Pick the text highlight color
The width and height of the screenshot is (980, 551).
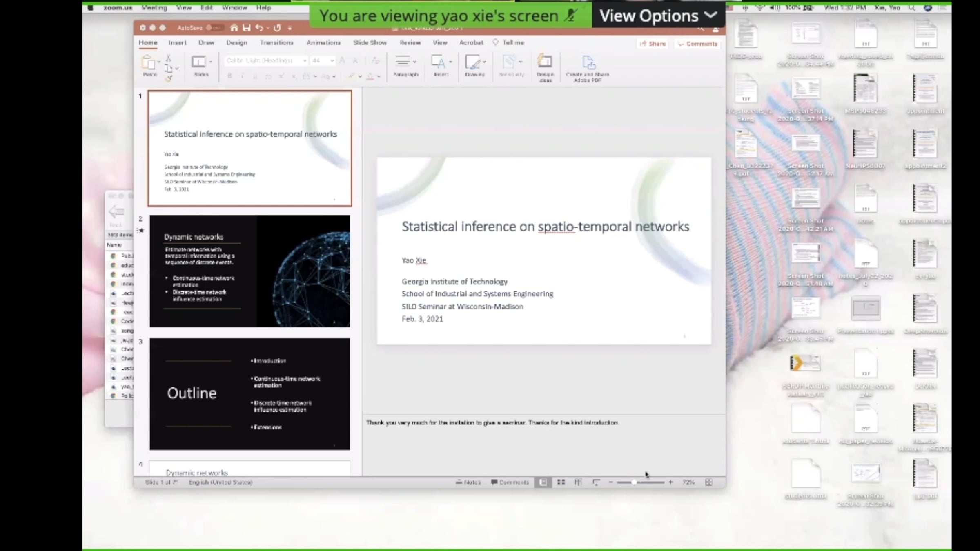coord(351,76)
